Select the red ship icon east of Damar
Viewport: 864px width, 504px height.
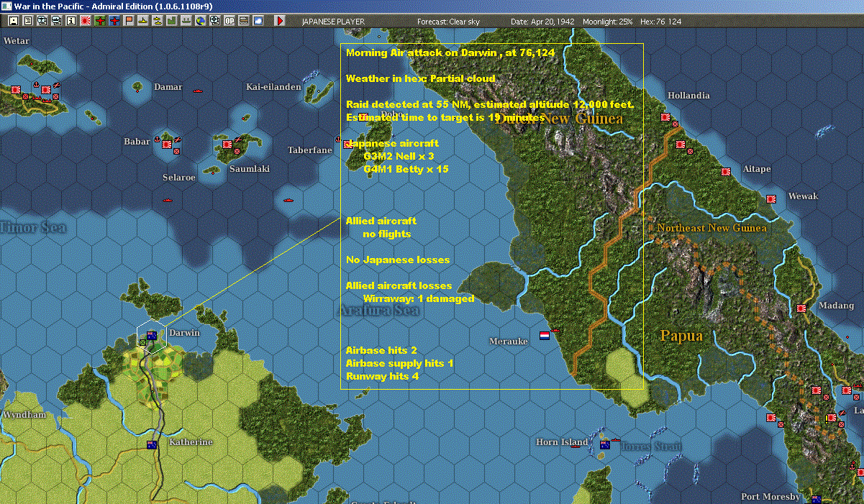[199, 91]
